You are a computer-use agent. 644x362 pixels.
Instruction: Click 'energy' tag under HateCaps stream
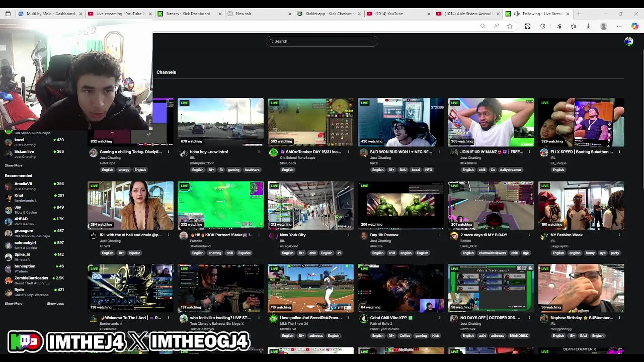[124, 170]
